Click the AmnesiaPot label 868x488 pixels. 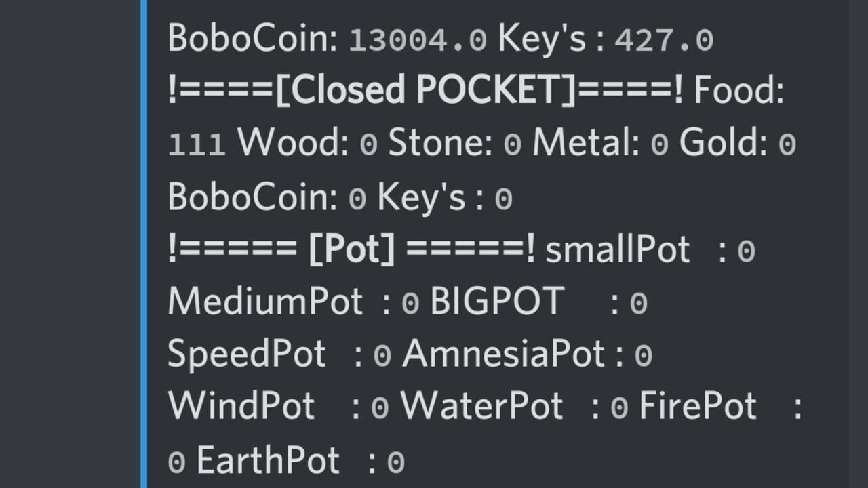(504, 354)
